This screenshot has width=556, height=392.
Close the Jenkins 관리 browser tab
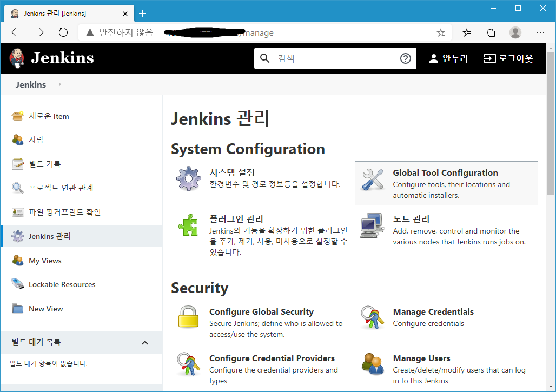[x=125, y=14]
